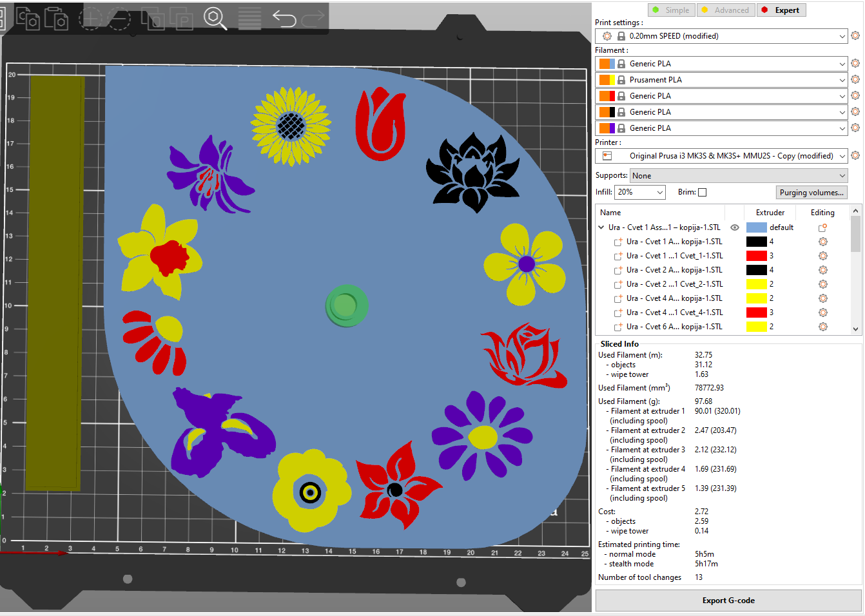Open the first Generic PLA filament dropdown
Screen dimensions: 865x616
pos(721,64)
